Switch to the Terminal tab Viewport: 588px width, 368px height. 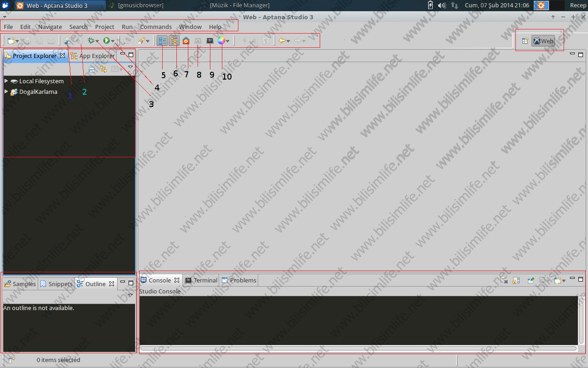[x=201, y=280]
